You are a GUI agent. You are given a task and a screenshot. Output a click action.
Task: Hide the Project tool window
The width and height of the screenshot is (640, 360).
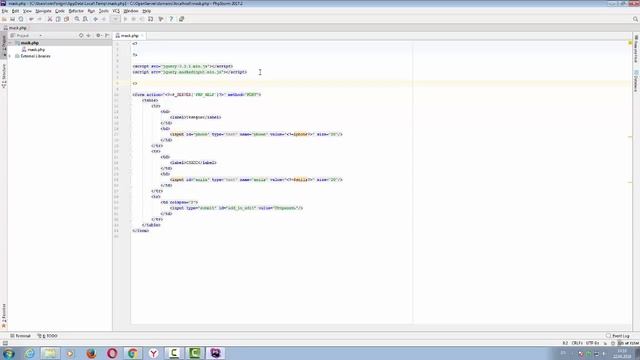(107, 36)
